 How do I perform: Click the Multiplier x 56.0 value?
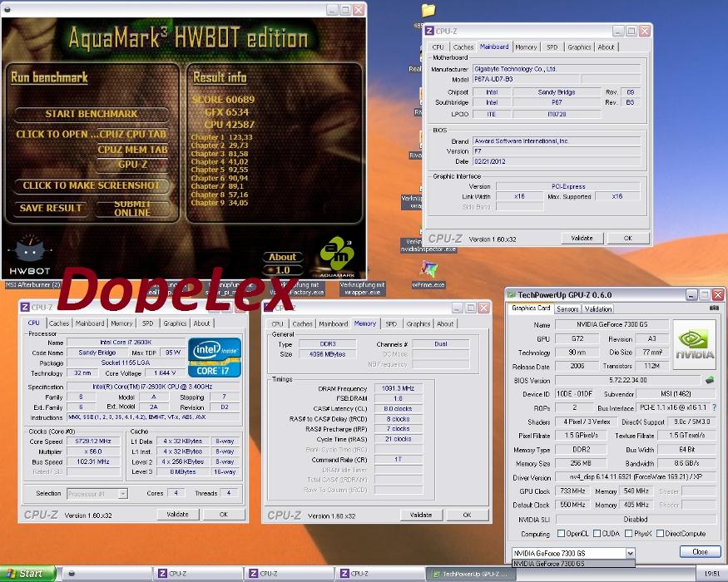click(x=93, y=451)
